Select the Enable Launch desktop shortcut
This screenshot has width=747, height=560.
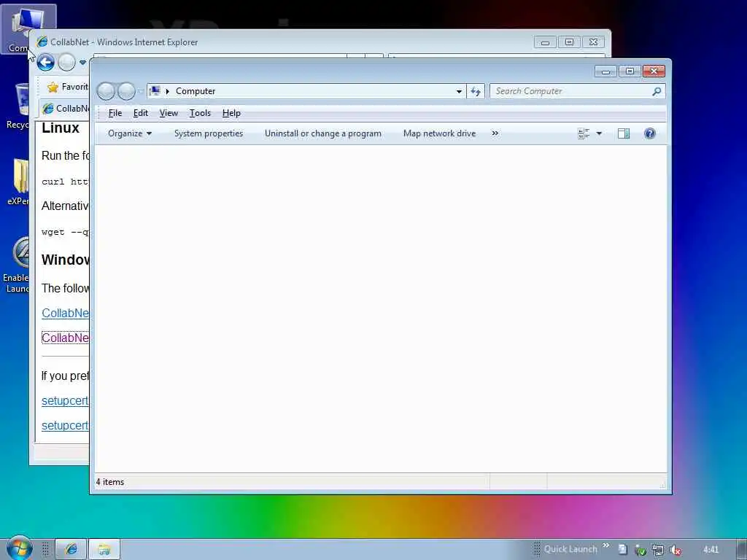click(17, 265)
